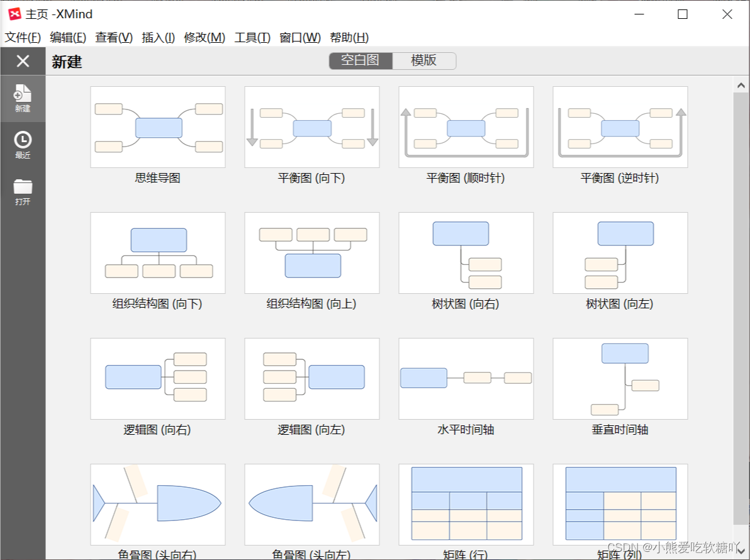Click the 组织结构图 (向上) label text
The width and height of the screenshot is (750, 560).
(x=311, y=304)
